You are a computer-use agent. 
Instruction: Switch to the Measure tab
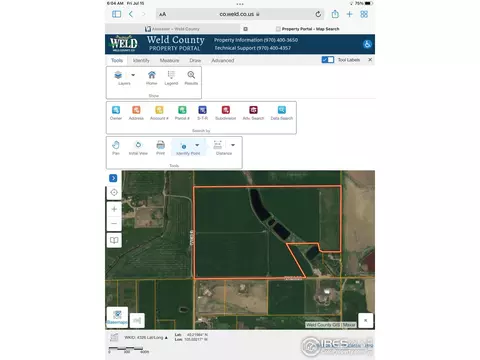coord(169,60)
